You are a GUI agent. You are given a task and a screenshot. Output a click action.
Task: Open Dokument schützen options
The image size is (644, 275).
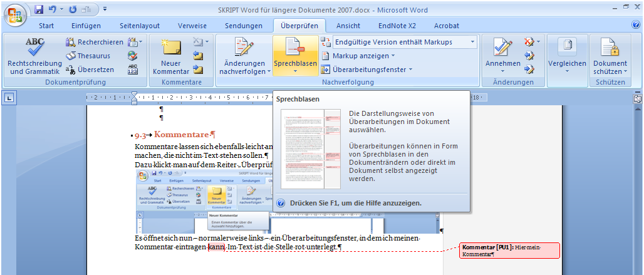[x=610, y=56]
